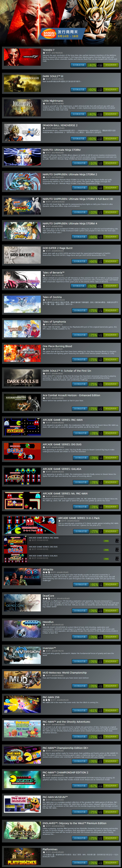Viewport: 122px width, 868px height.
Task: Add DRAGON BALL XENOVERSE 2 to cart
Action: coord(111,138)
